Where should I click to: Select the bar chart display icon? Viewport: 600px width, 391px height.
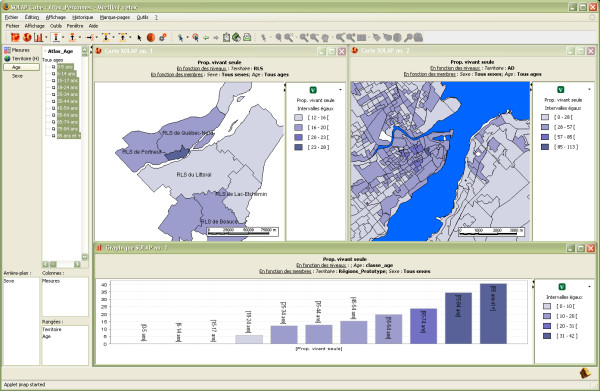coord(38,37)
